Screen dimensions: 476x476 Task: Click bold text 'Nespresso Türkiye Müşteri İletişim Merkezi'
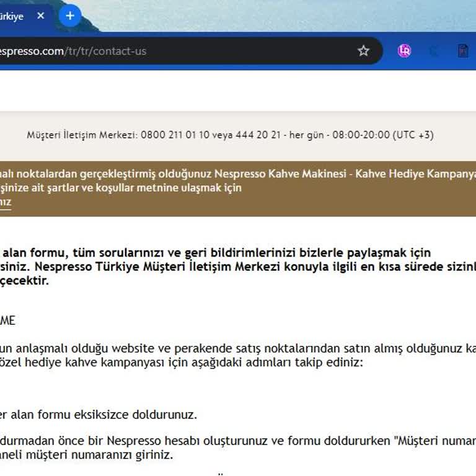[157, 267]
